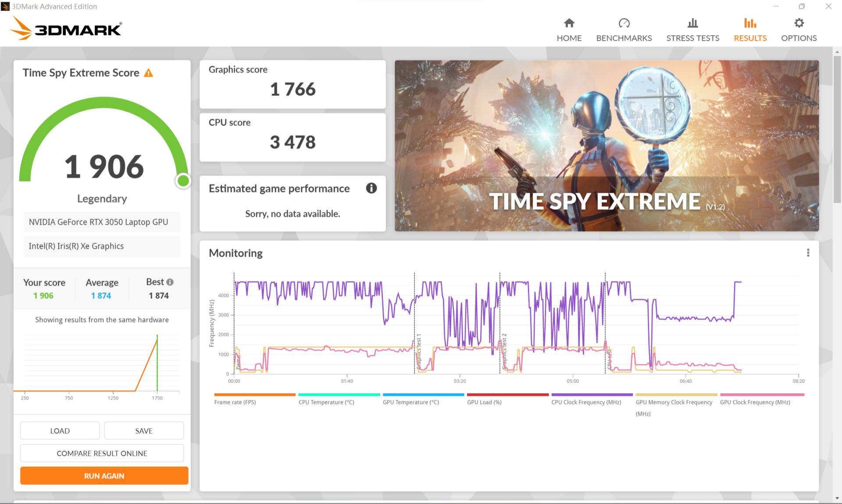842x504 pixels.
Task: Click the score warning triangle icon
Action: [149, 73]
